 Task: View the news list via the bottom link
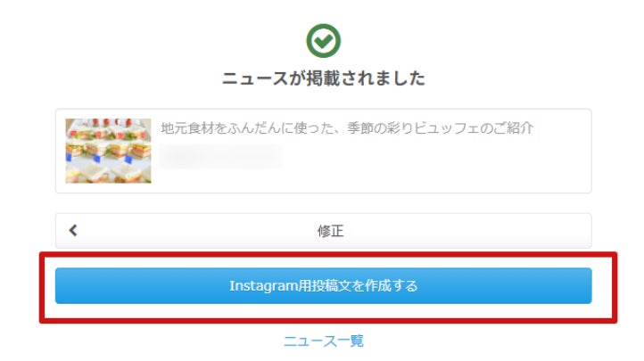(324, 340)
